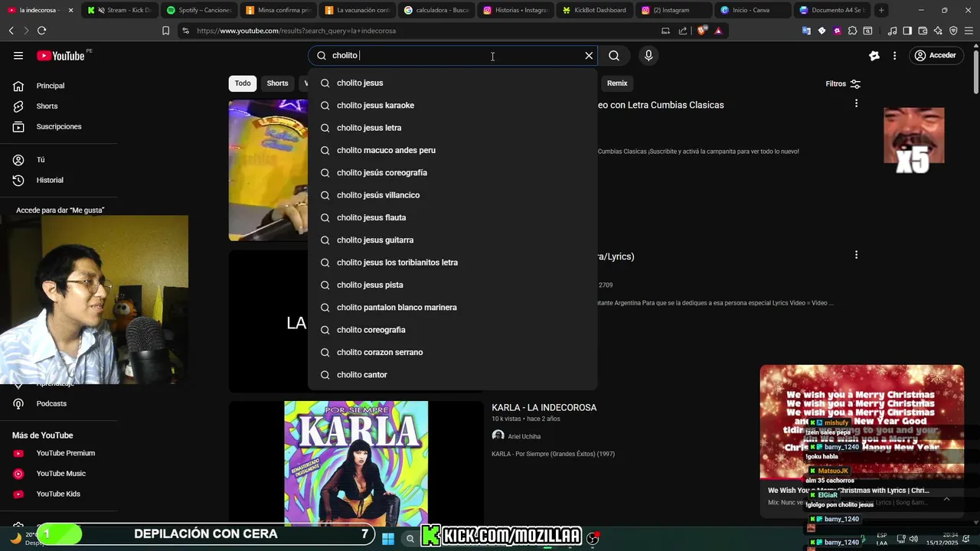Viewport: 980px width, 551px height.
Task: Clear the search box with the X
Action: point(589,56)
